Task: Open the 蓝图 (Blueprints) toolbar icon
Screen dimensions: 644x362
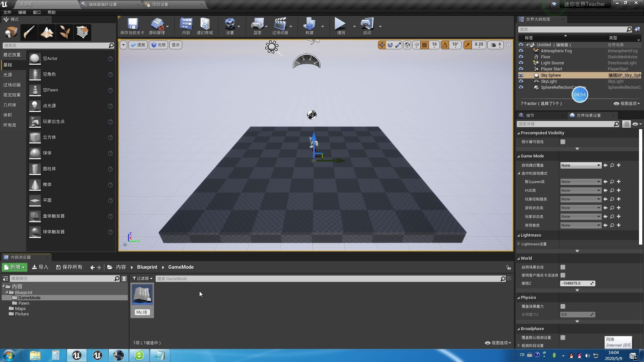Action: coord(258,26)
